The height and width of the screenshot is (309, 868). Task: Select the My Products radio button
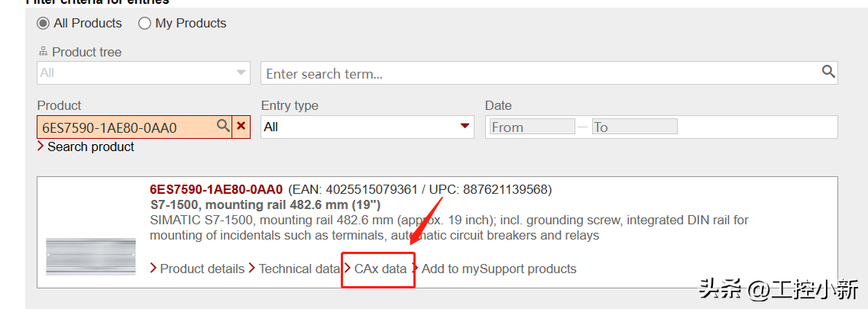144,24
